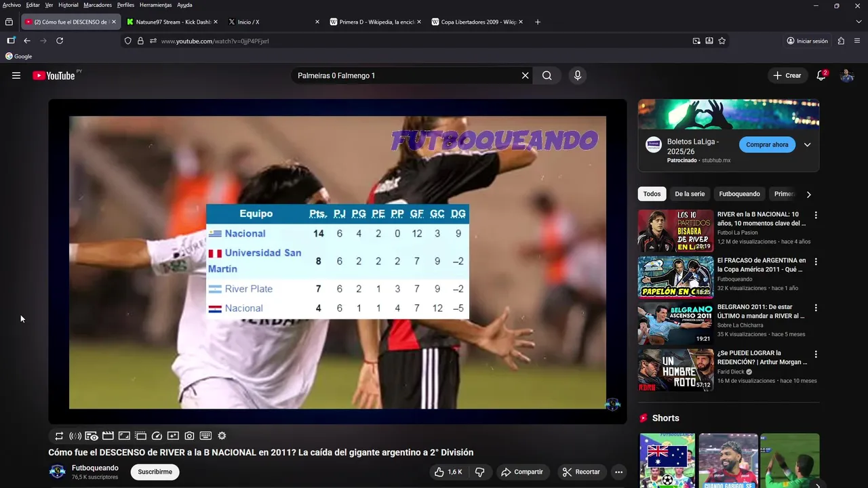
Task: Click the magnifier search button
Action: coord(547,75)
